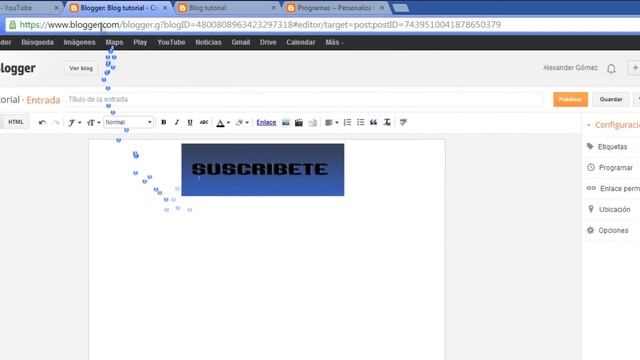Viewport: 640px width, 360px height.
Task: Insert a jump break
Action: pos(313,122)
